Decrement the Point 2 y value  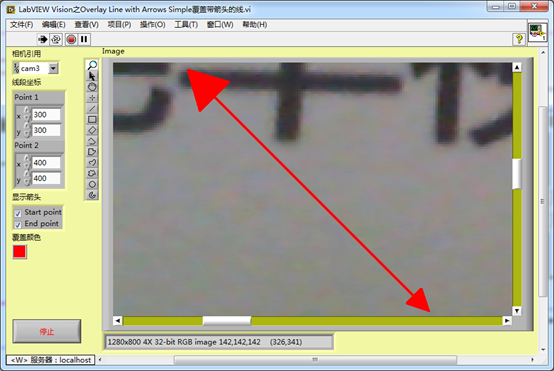[27, 182]
